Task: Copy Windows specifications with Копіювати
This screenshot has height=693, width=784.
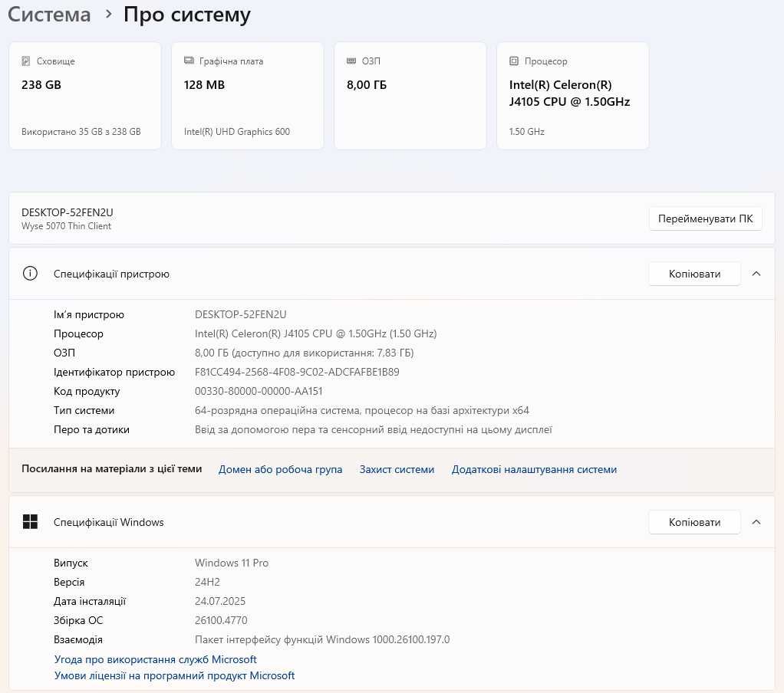Action: click(694, 521)
